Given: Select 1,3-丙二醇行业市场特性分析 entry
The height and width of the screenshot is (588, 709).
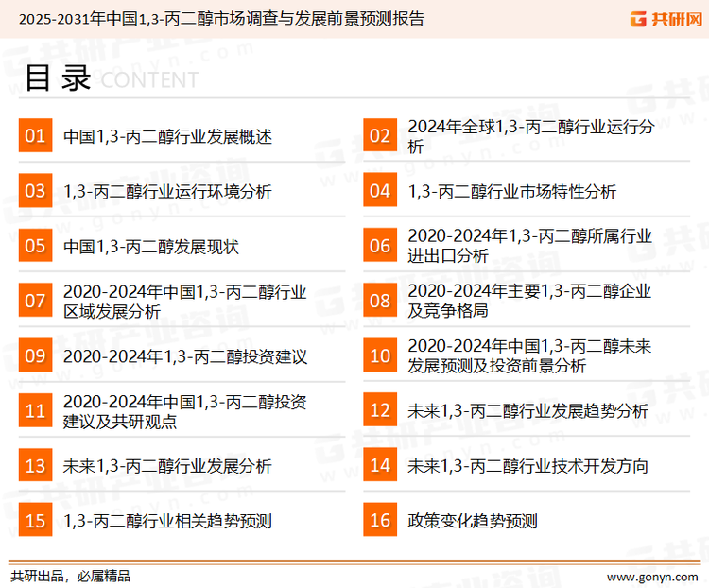Looking at the screenshot, I should coord(511,191).
